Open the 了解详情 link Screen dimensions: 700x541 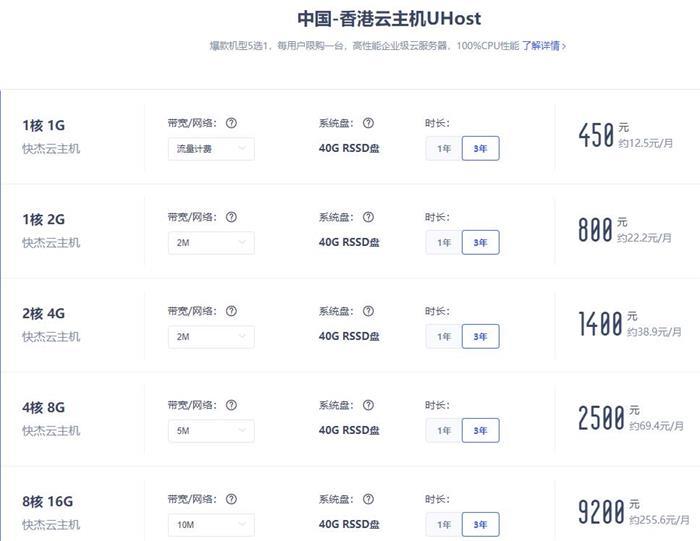pos(544,46)
